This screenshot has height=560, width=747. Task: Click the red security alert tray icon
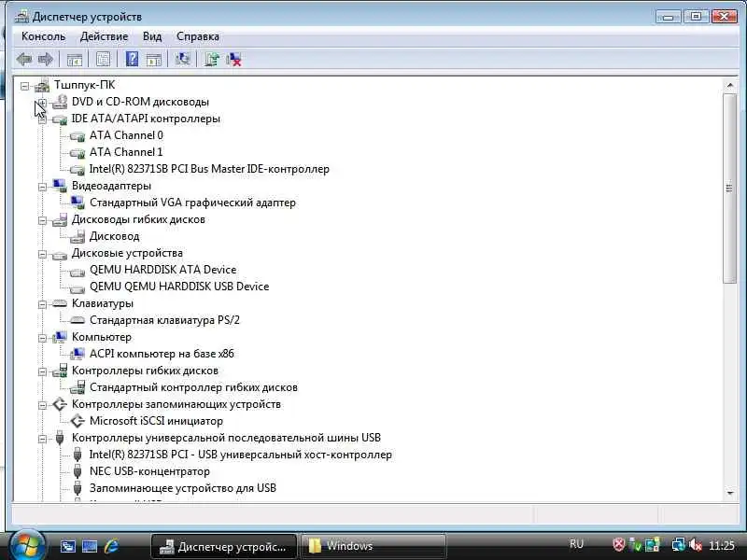[x=618, y=544]
